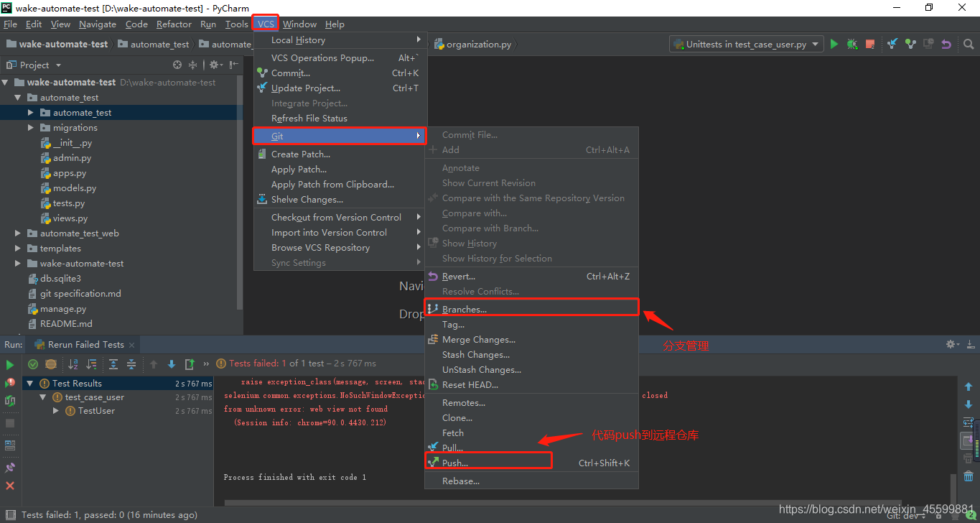Select Push... in the Git submenu

[x=531, y=463]
